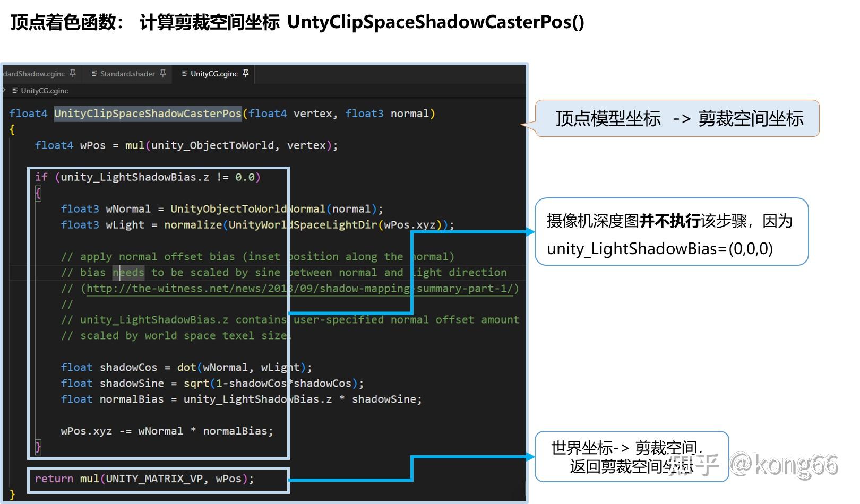Select the highlighted UnityClipSpaceShadowCasterPos function name
860x504 pixels.
(x=148, y=113)
